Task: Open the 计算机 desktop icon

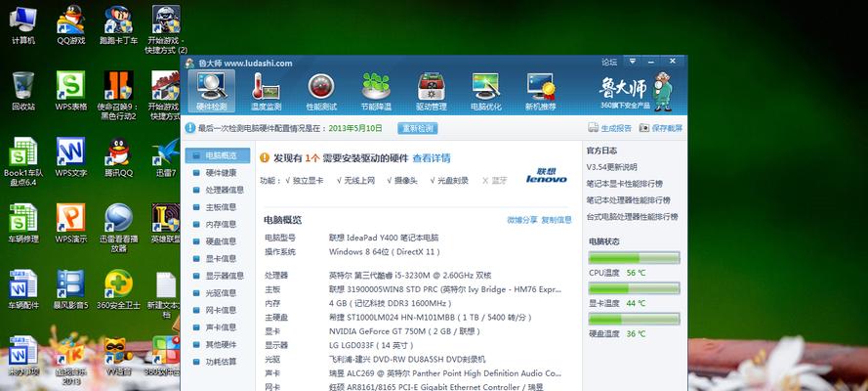Action: pyautogui.click(x=22, y=25)
